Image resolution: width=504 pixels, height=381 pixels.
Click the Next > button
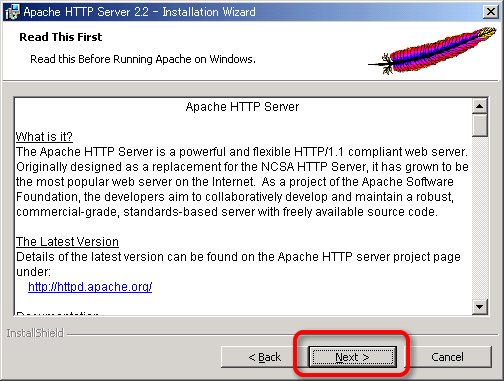point(352,357)
